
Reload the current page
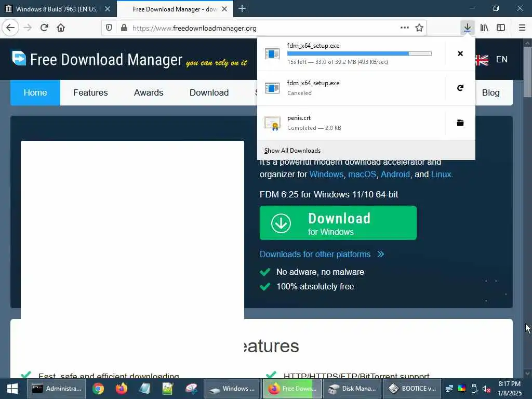(44, 28)
